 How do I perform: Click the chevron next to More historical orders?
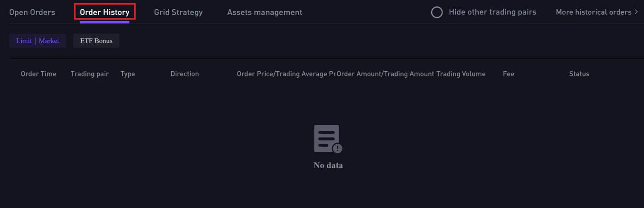tap(636, 12)
